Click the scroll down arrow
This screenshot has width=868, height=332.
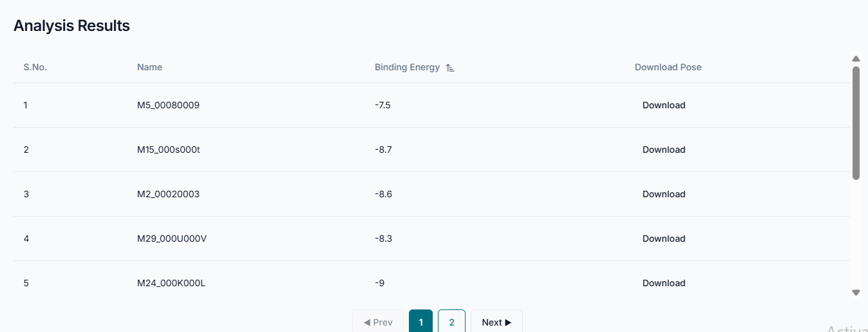click(x=856, y=293)
